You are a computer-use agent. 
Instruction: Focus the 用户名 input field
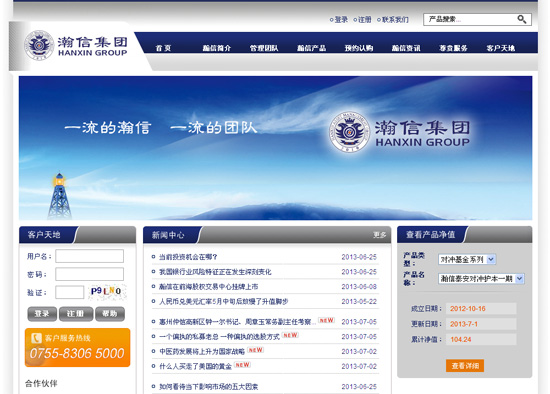click(x=89, y=256)
